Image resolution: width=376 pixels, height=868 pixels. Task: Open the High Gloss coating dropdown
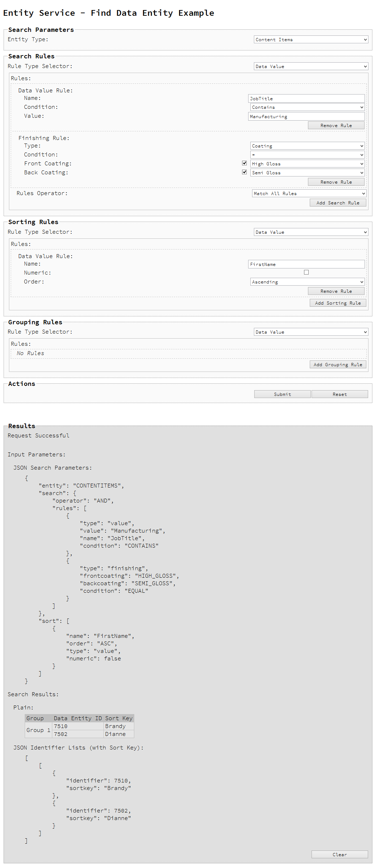(307, 164)
